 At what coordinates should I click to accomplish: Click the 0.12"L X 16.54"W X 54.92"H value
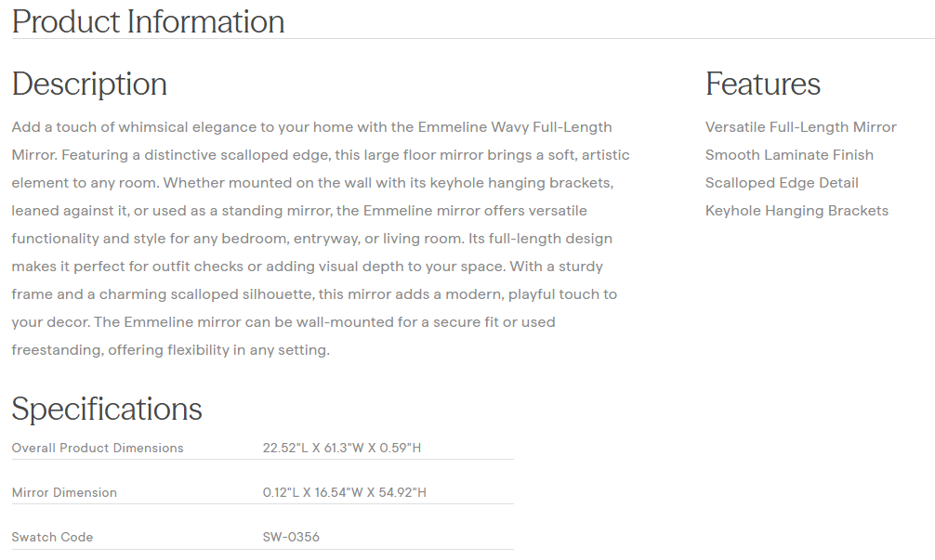345,492
